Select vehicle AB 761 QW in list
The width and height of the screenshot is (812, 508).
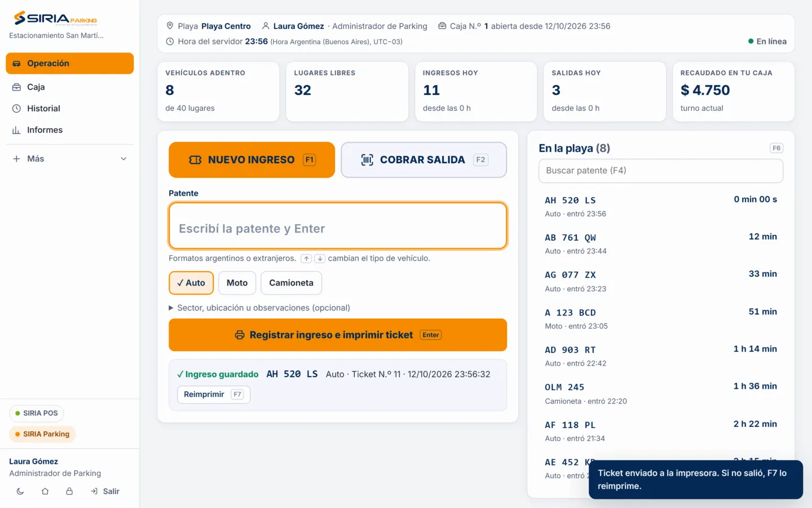pos(660,244)
